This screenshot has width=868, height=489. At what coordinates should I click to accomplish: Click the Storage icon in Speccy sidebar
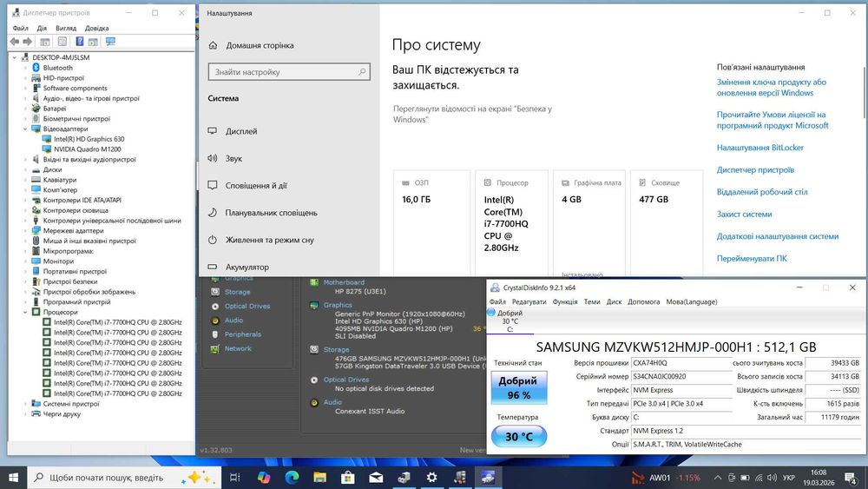click(214, 292)
